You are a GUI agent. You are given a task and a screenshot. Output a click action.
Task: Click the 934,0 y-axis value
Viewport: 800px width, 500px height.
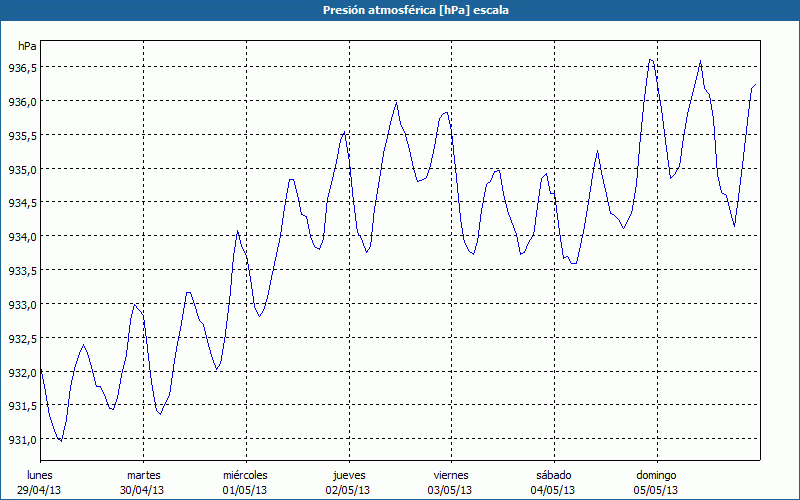coord(22,237)
